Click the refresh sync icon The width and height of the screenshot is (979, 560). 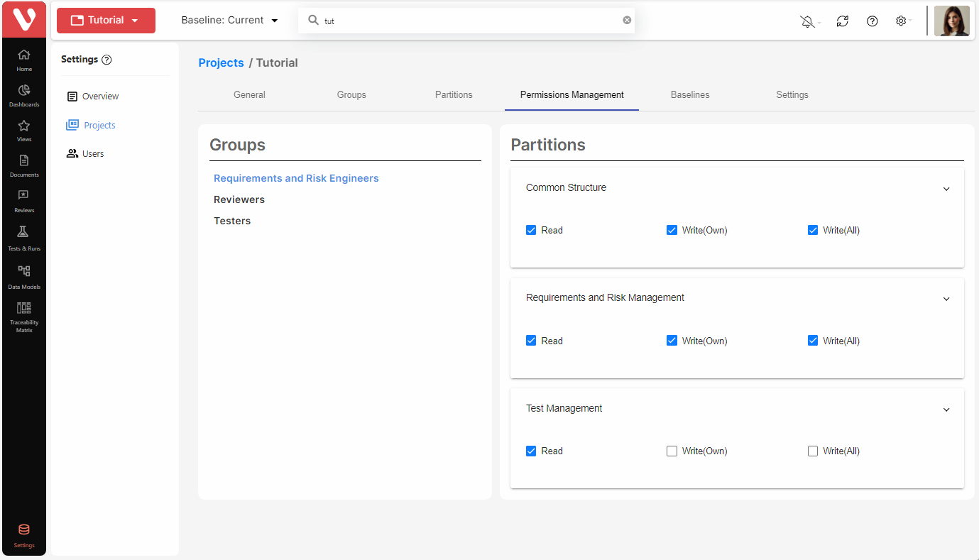[x=842, y=21]
